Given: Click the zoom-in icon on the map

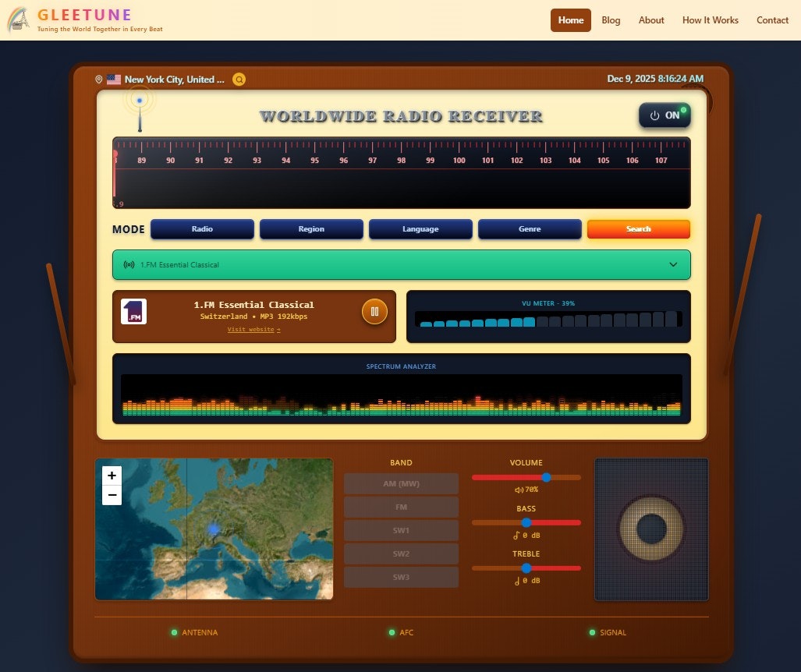Looking at the screenshot, I should [x=112, y=474].
